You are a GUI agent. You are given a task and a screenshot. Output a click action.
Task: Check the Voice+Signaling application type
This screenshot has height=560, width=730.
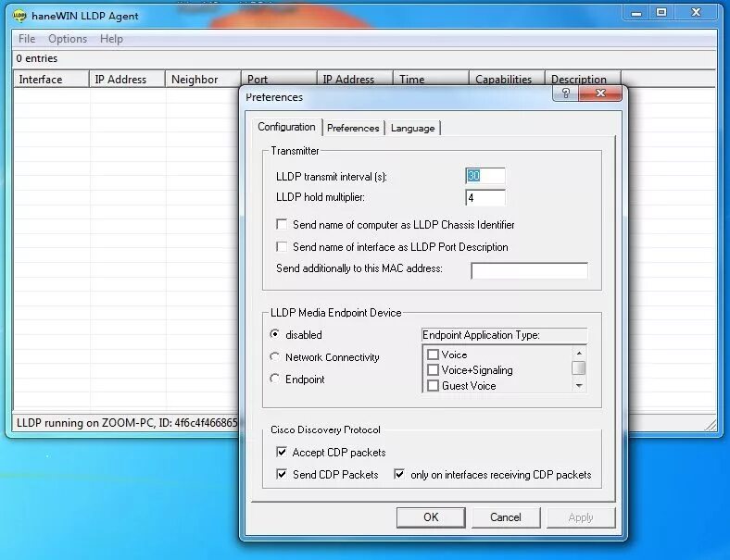pos(433,369)
